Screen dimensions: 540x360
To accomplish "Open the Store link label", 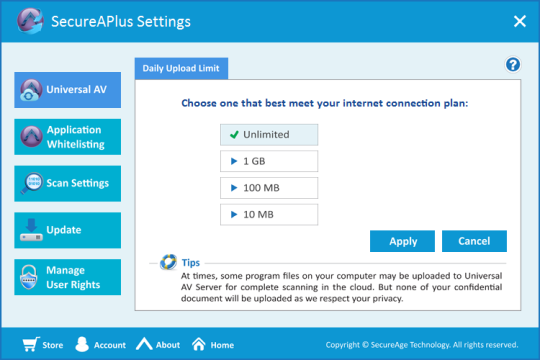I will pos(53,345).
